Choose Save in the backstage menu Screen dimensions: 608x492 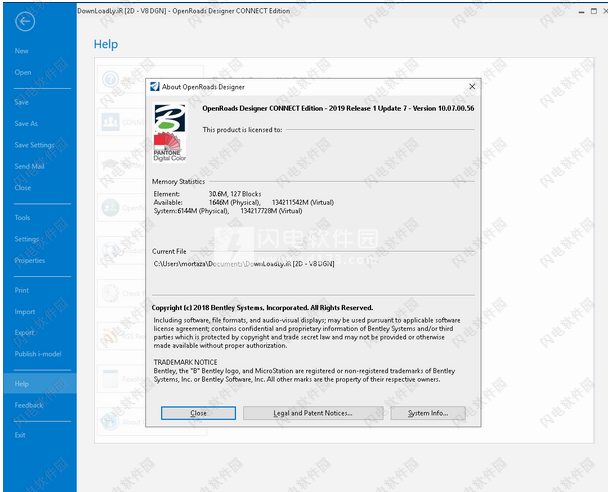tap(21, 102)
